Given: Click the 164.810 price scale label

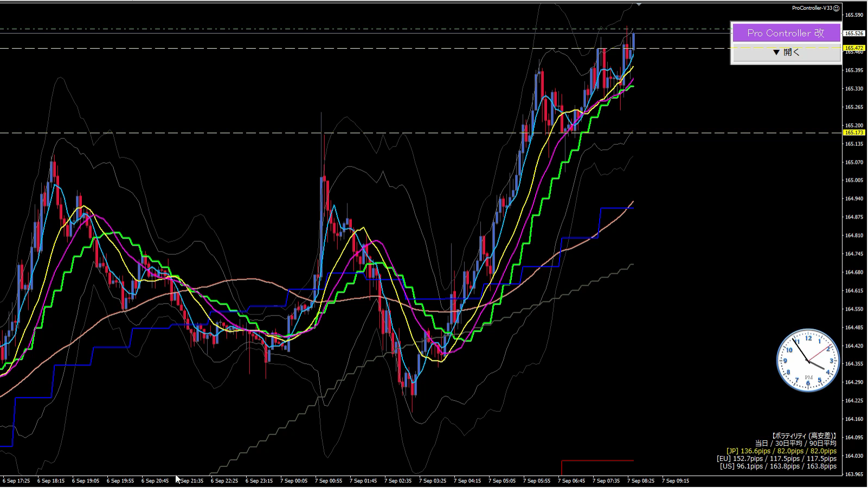Looking at the screenshot, I should 854,236.
